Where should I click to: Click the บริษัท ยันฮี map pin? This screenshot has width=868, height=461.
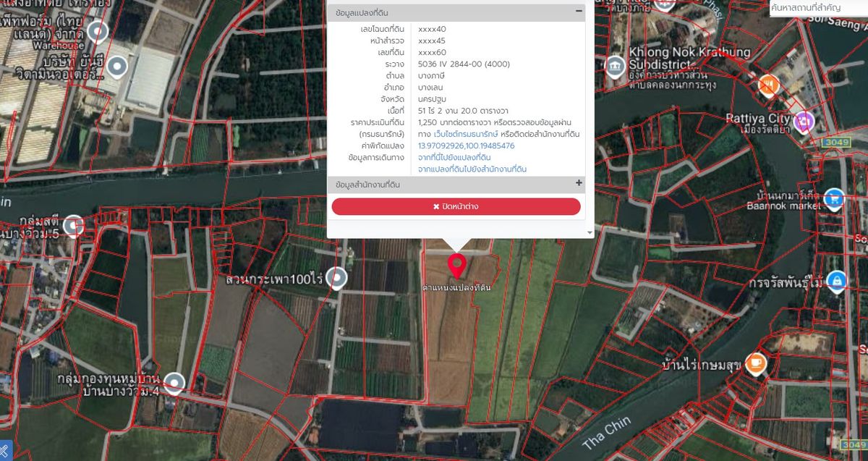pos(116,68)
